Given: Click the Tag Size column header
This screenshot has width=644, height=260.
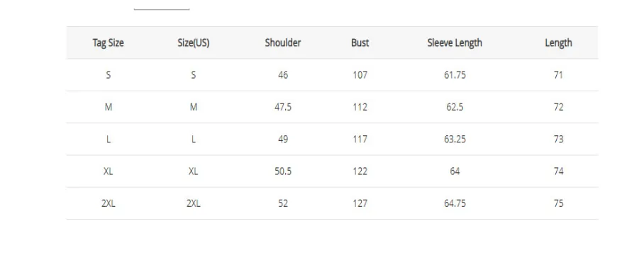Looking at the screenshot, I should coord(108,43).
